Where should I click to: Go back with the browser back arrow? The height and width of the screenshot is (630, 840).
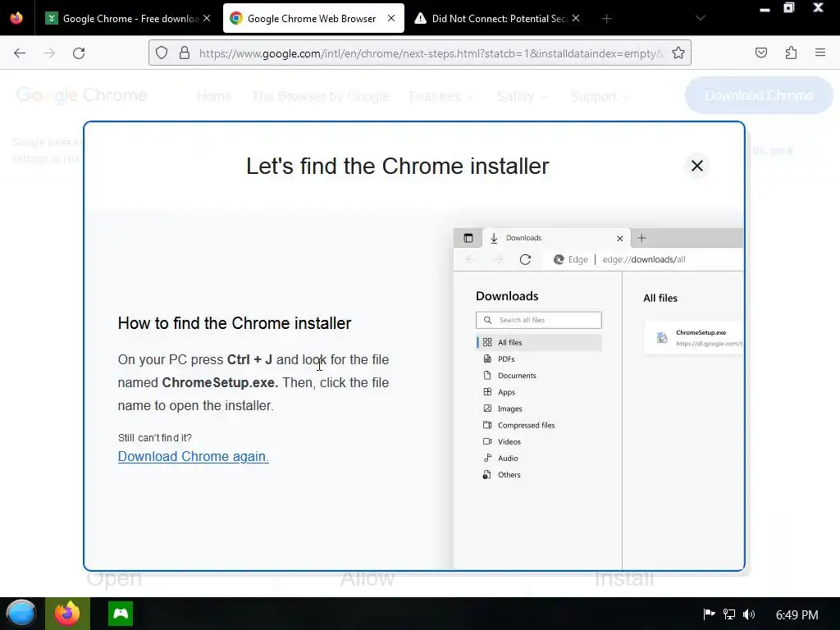[20, 53]
